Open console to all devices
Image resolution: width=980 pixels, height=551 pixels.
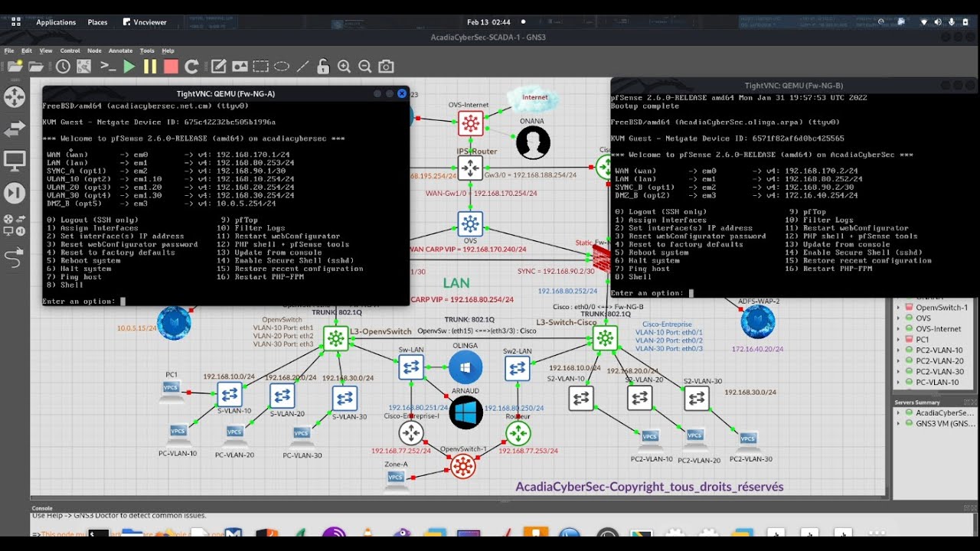pyautogui.click(x=108, y=67)
